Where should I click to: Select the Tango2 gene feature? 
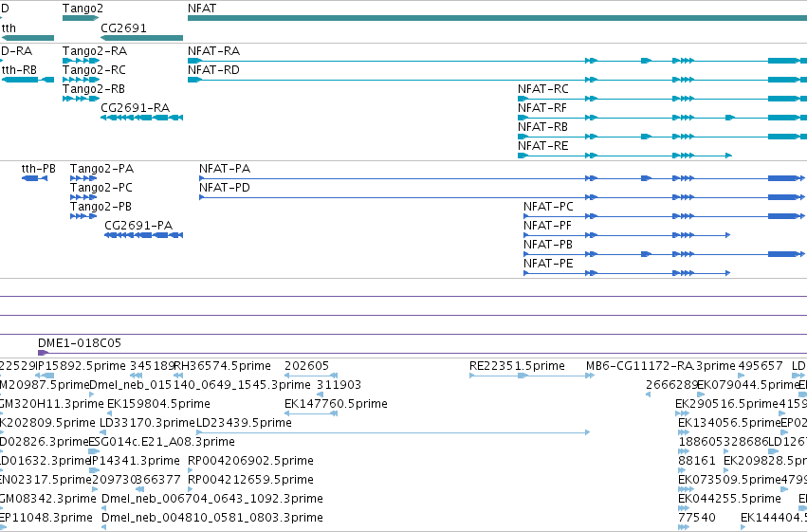coord(81,18)
